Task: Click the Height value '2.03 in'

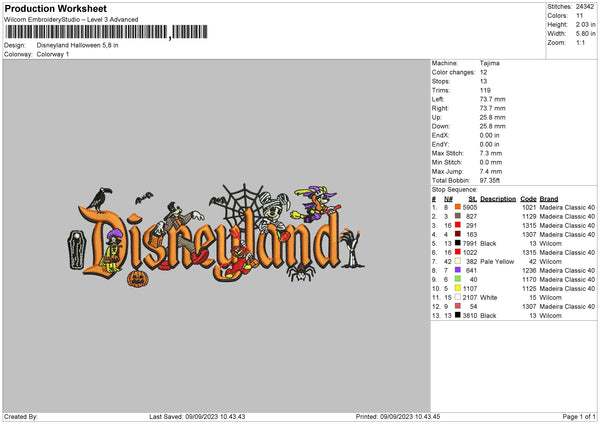Action: tap(585, 24)
